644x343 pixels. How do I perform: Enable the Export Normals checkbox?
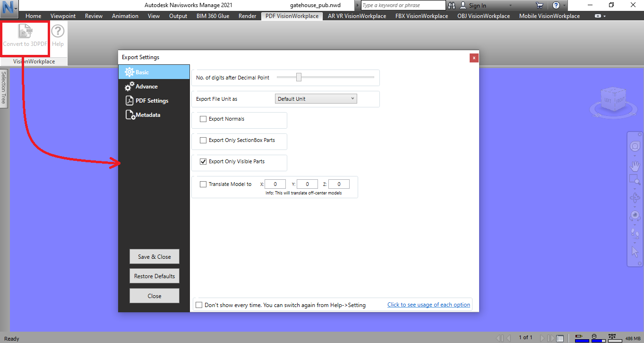click(203, 119)
